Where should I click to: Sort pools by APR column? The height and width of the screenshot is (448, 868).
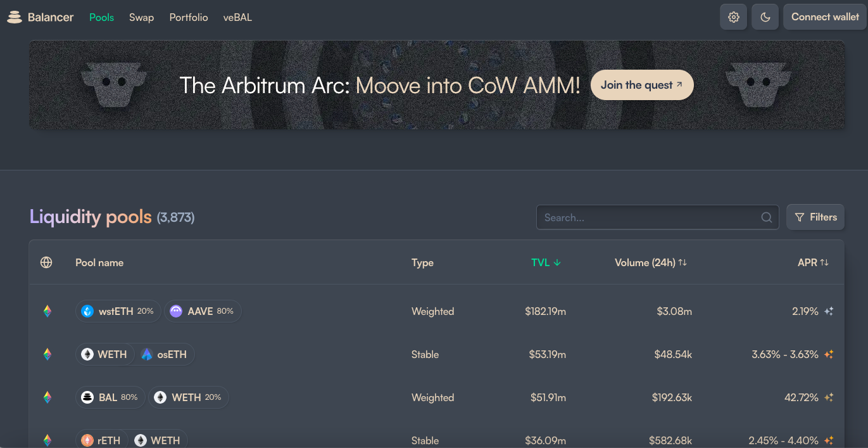pyautogui.click(x=813, y=262)
